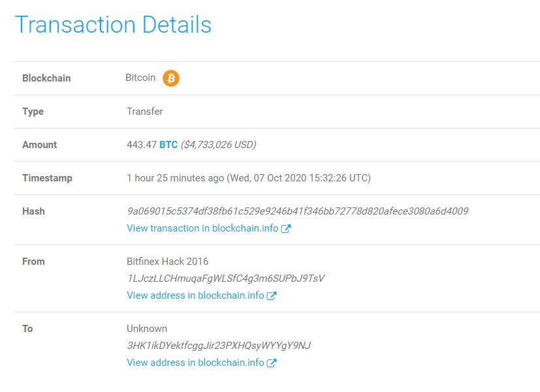The height and width of the screenshot is (392, 540).
Task: Click the Unknown owner label
Action: click(147, 329)
